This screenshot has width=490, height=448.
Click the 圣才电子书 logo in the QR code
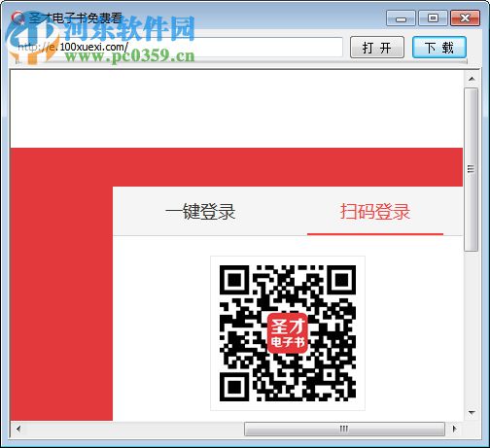pos(288,333)
